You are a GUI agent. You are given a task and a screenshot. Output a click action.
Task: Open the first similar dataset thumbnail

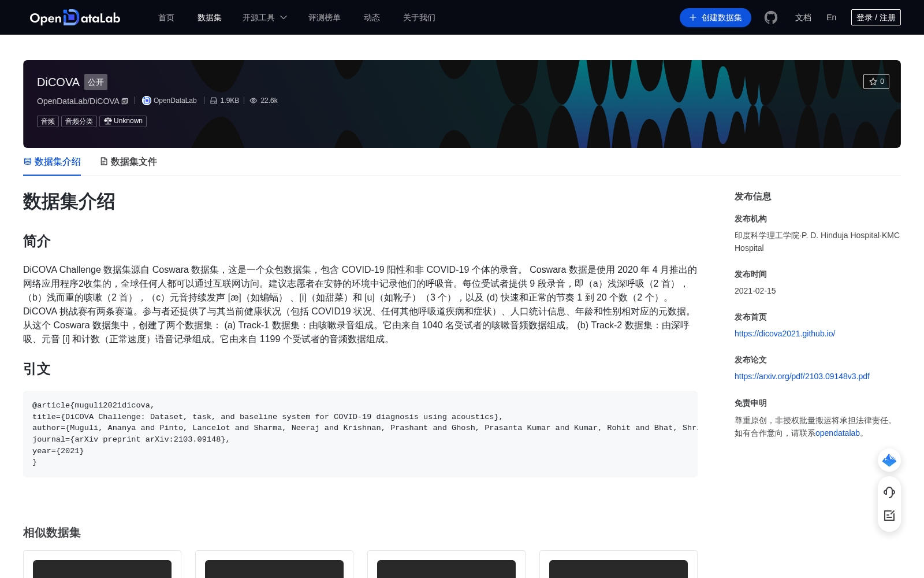[x=102, y=569]
